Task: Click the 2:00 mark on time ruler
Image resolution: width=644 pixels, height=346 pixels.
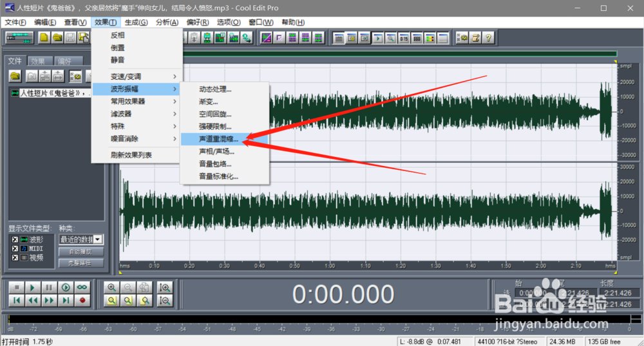Action: (541, 266)
